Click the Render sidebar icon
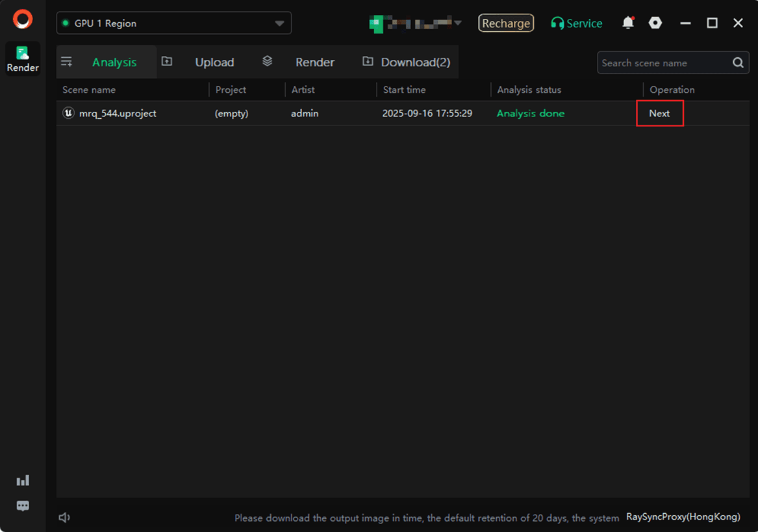 click(x=23, y=58)
